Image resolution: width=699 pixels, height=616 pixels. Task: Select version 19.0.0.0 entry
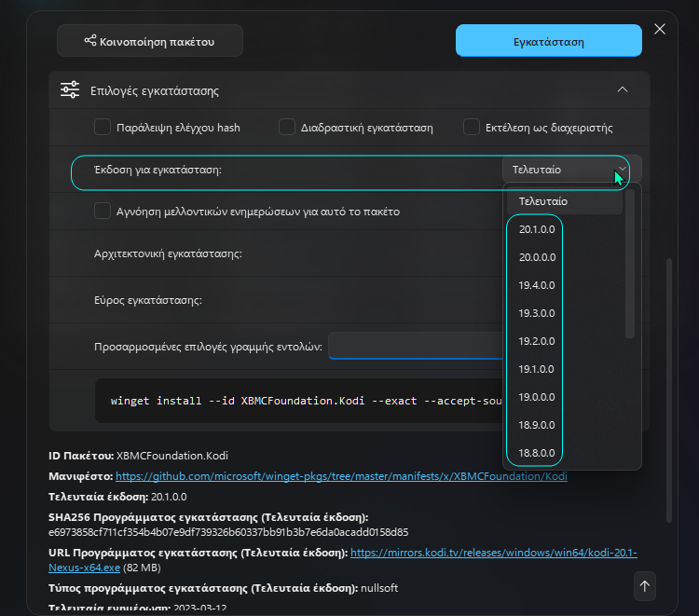point(537,397)
